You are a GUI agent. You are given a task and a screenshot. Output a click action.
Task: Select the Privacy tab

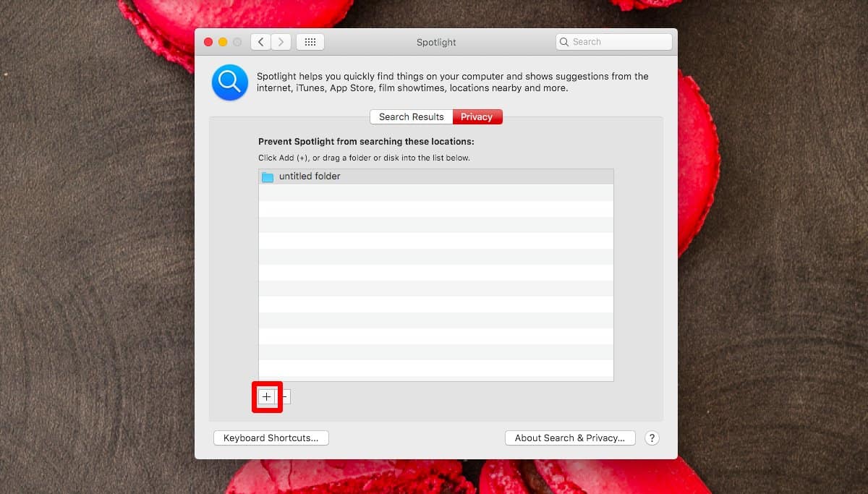tap(477, 116)
